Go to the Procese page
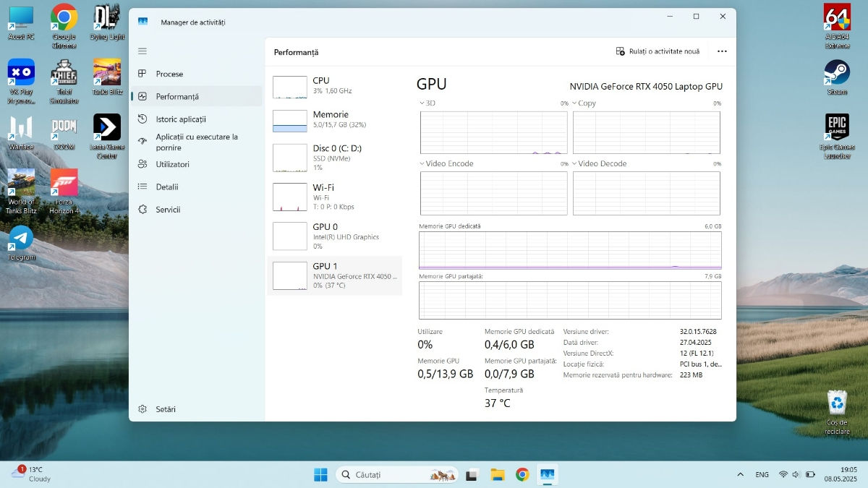Screen dimensions: 868x488 tap(197, 74)
